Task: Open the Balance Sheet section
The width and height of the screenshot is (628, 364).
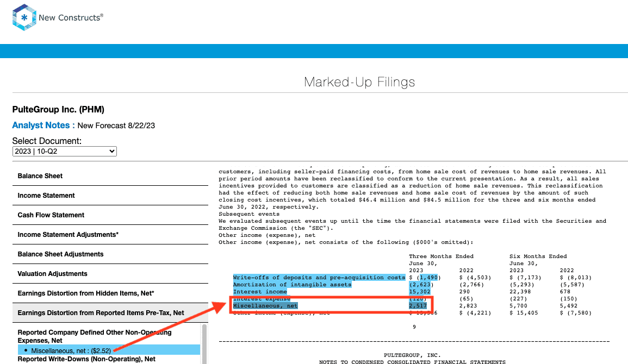Action: click(110, 176)
